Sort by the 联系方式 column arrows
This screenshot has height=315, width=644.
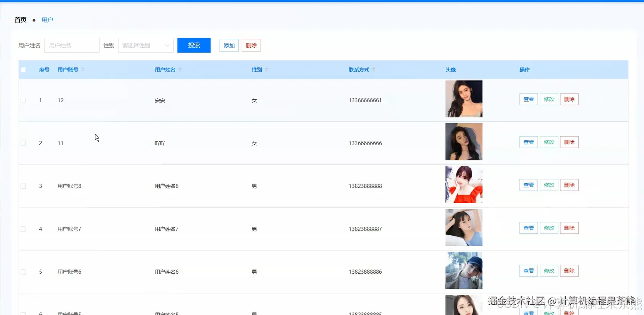(x=374, y=69)
